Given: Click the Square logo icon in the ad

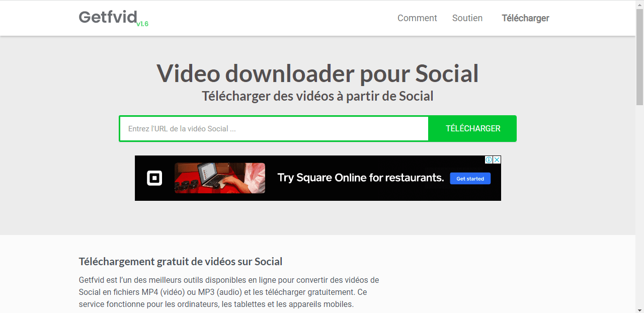Looking at the screenshot, I should point(154,178).
